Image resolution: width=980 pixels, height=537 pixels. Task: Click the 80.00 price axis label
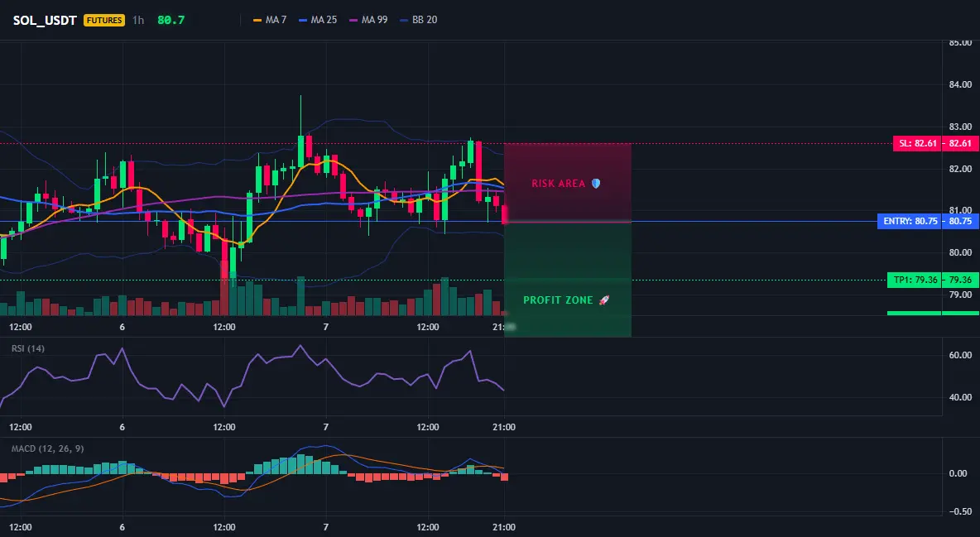[960, 252]
